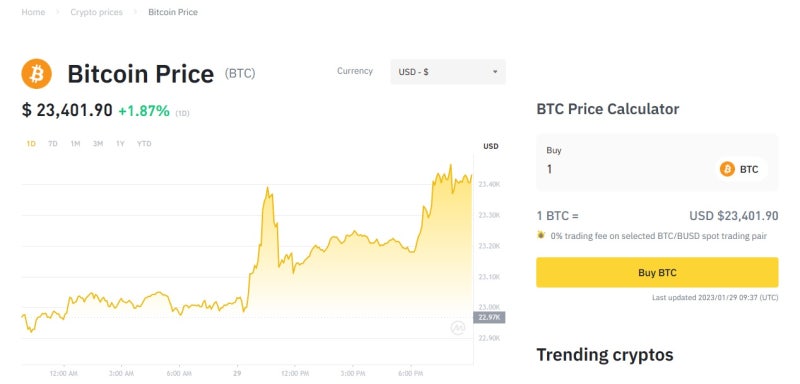Viewport: 800px width, 384px height.
Task: Click the 22.97K price marker on chart axis
Action: (x=489, y=318)
